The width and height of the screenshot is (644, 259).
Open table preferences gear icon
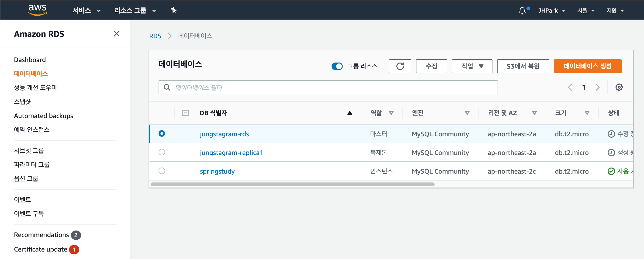pyautogui.click(x=619, y=87)
